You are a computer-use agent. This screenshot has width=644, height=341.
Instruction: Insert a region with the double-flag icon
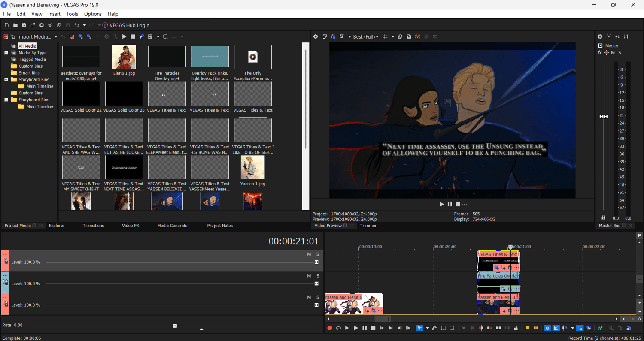point(536,328)
